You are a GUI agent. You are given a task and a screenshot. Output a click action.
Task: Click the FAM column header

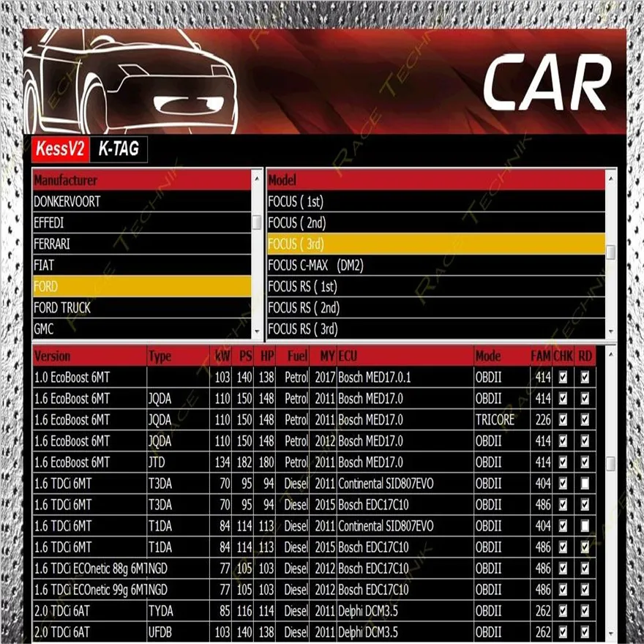(541, 356)
